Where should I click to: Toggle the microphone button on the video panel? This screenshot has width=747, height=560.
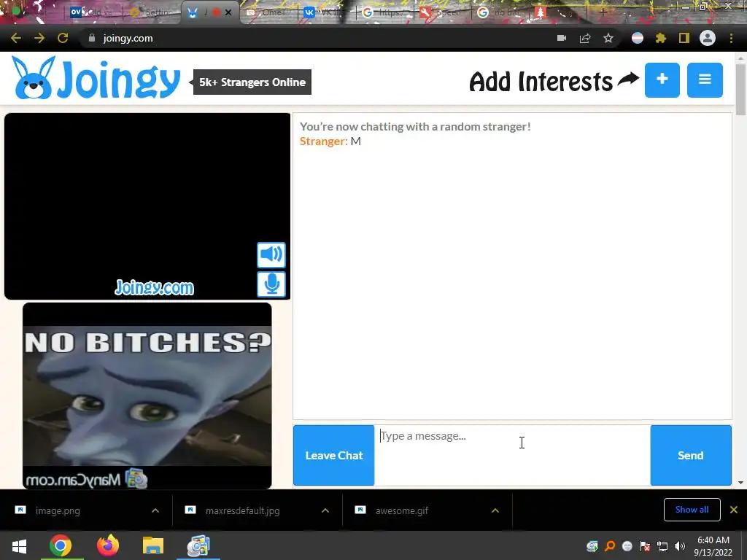click(271, 284)
